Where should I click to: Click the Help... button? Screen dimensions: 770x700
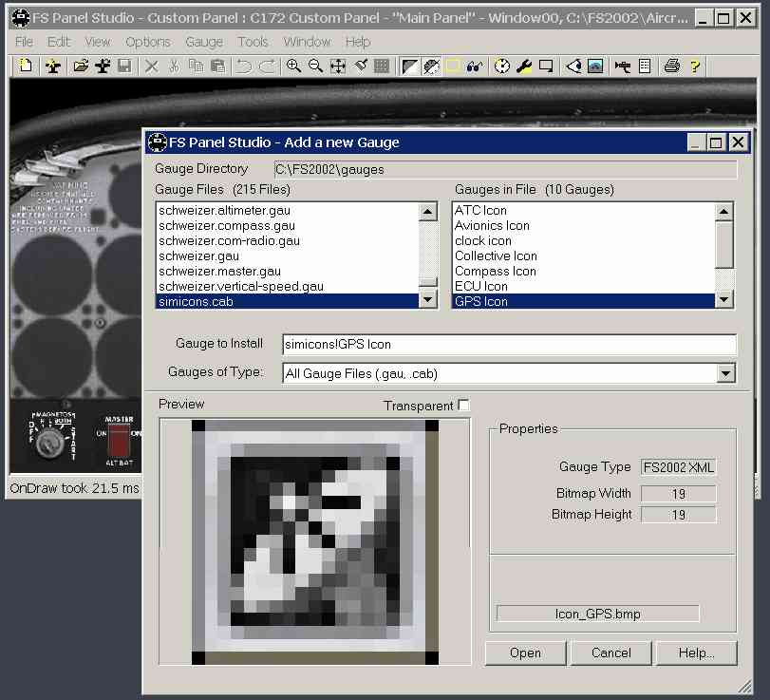[x=696, y=653]
